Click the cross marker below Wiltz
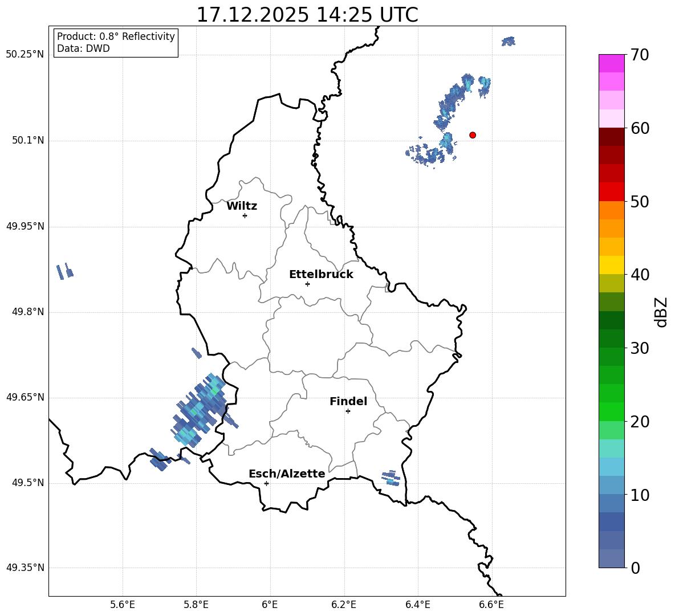The width and height of the screenshot is (675, 616). pyautogui.click(x=245, y=215)
